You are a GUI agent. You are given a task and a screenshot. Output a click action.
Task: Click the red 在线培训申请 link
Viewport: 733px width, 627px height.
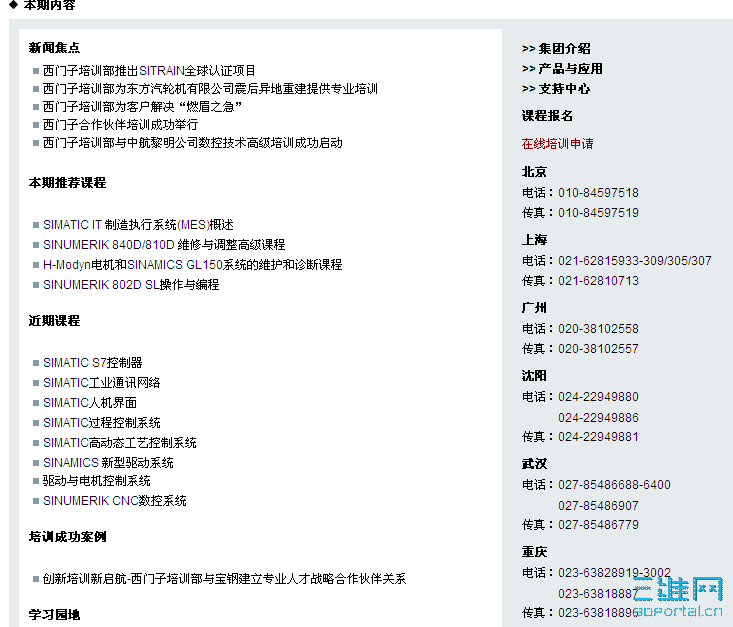[x=557, y=144]
